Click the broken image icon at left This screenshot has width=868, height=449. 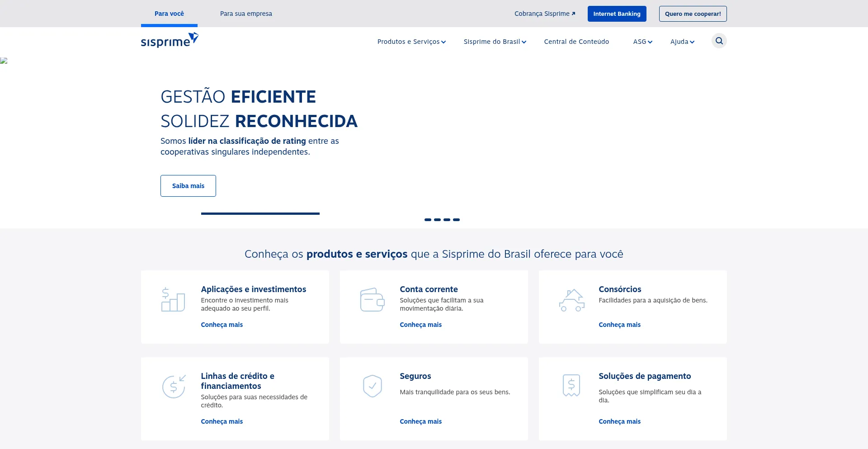point(4,61)
